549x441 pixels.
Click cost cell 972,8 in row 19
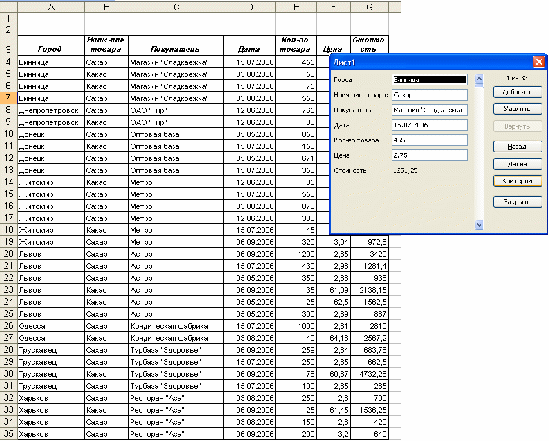point(369,242)
